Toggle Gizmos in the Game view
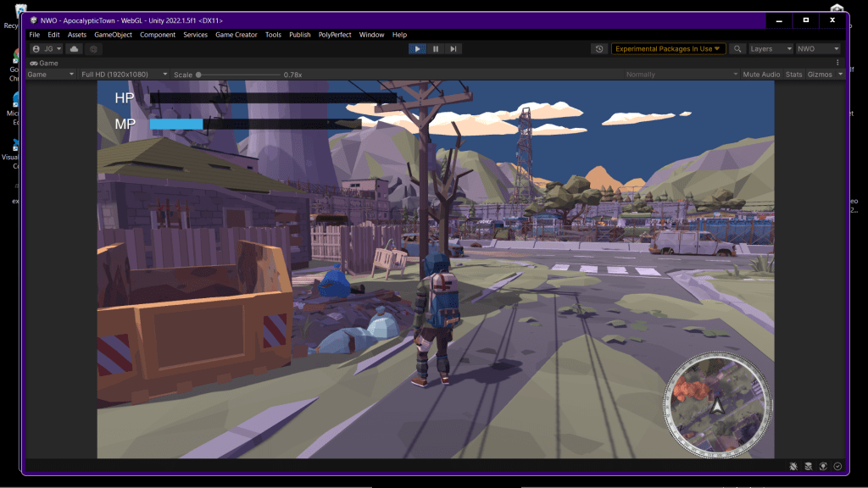Viewport: 868px width, 488px height. tap(820, 75)
